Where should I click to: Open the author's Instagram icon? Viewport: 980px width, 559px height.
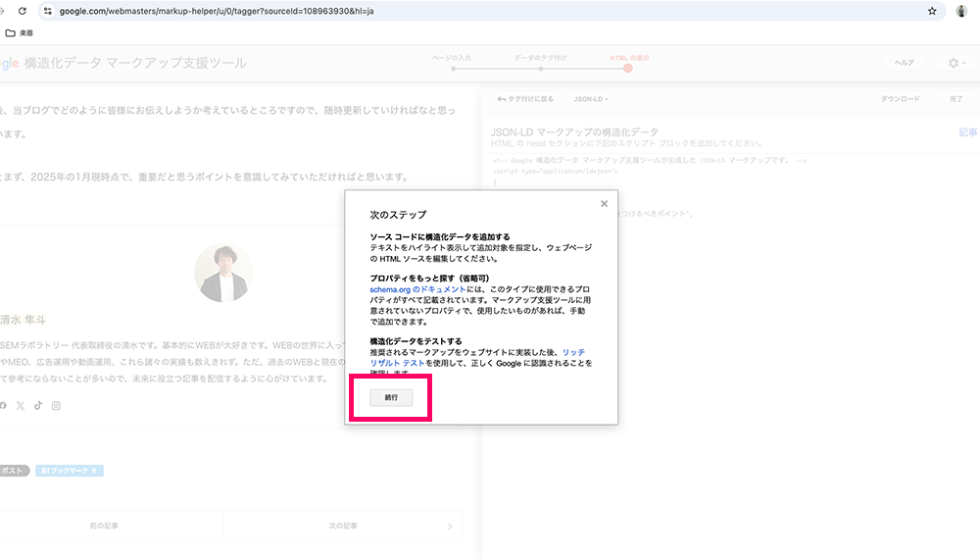(x=56, y=406)
